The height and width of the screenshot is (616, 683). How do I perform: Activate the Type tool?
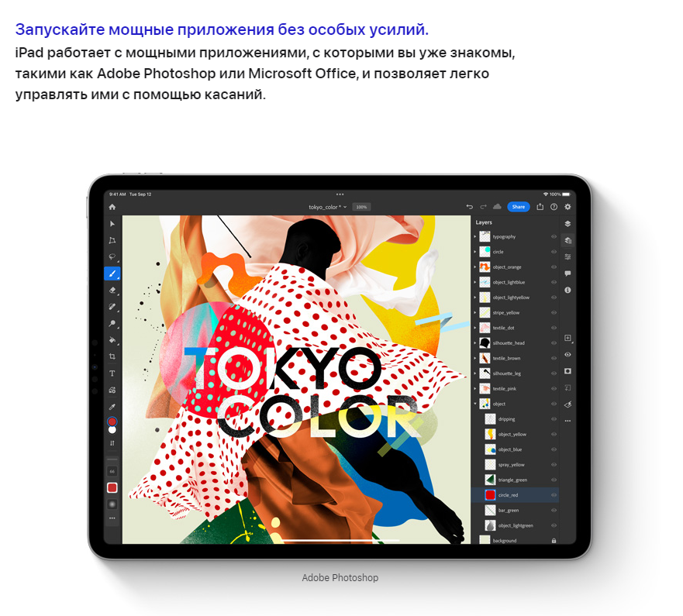coord(112,373)
